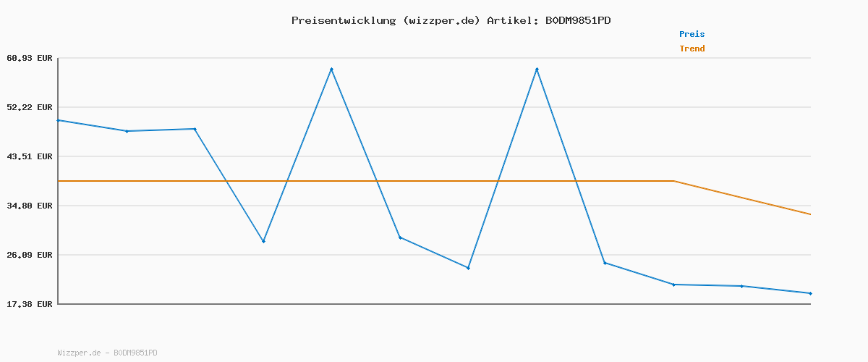Viewport: 868px width, 362px height.
Task: Click the final rightmost Preis data point
Action: point(810,293)
